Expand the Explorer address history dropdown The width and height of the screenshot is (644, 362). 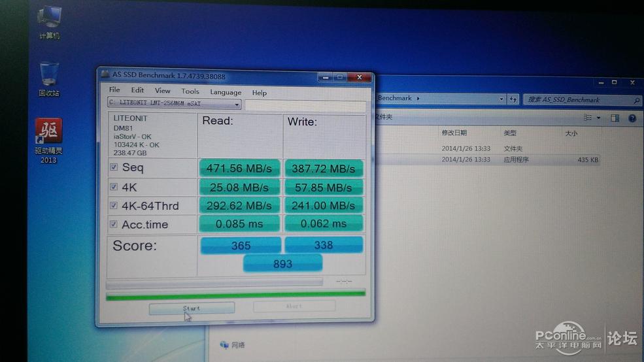tap(501, 99)
